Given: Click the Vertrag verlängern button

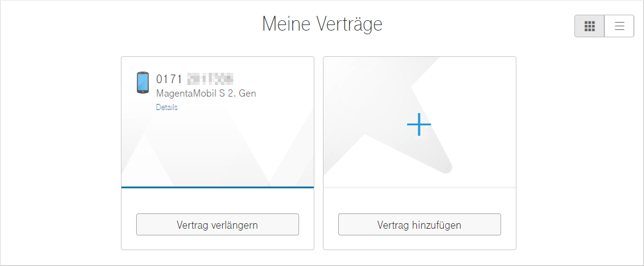Looking at the screenshot, I should pos(217,224).
